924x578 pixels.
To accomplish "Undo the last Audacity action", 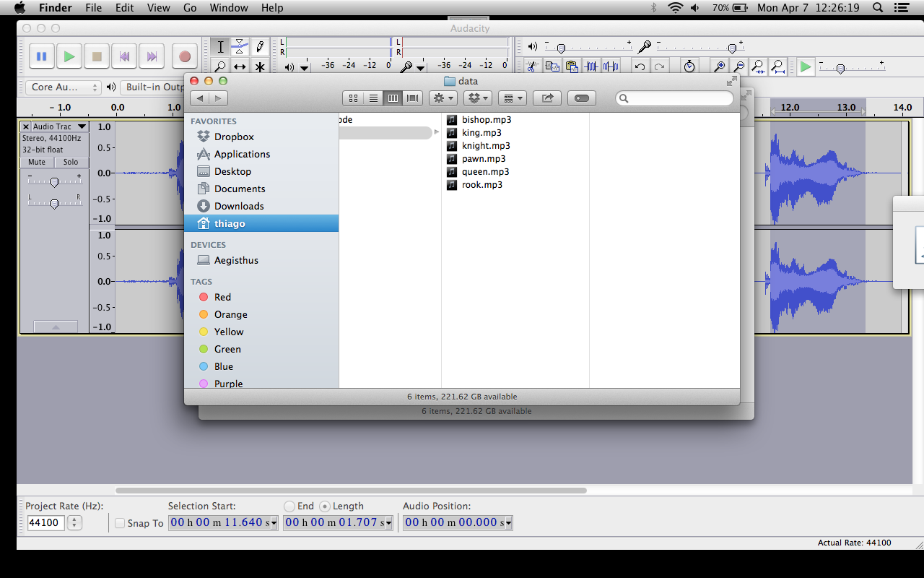I will (x=640, y=66).
